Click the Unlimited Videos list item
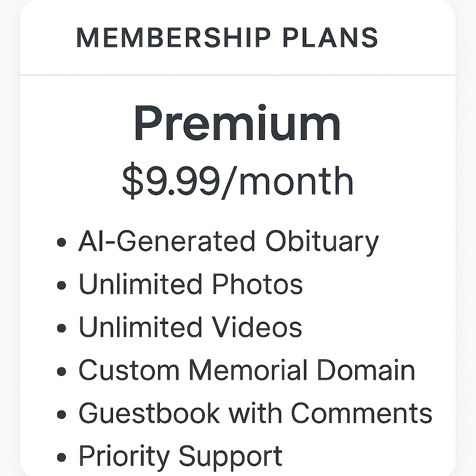This screenshot has width=476, height=476. [x=190, y=327]
